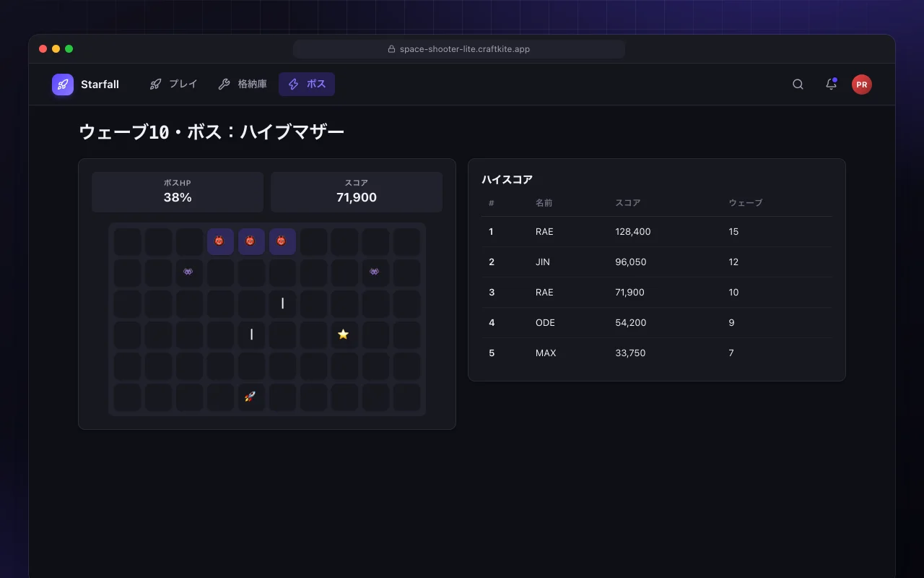Viewport: 924px width, 578px height.
Task: Click the ボスHP 38% stat card
Action: pyautogui.click(x=178, y=192)
